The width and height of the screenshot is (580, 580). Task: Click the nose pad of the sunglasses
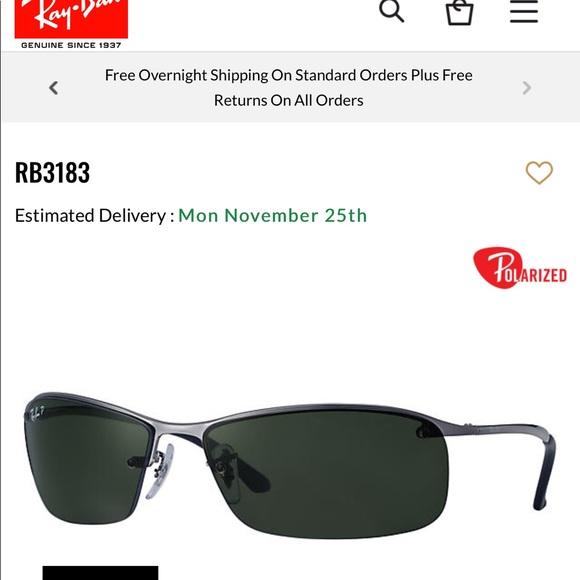[x=161, y=472]
